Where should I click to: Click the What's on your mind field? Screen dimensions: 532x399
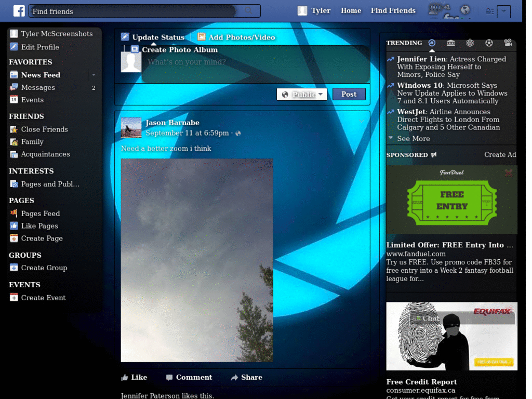[255, 64]
